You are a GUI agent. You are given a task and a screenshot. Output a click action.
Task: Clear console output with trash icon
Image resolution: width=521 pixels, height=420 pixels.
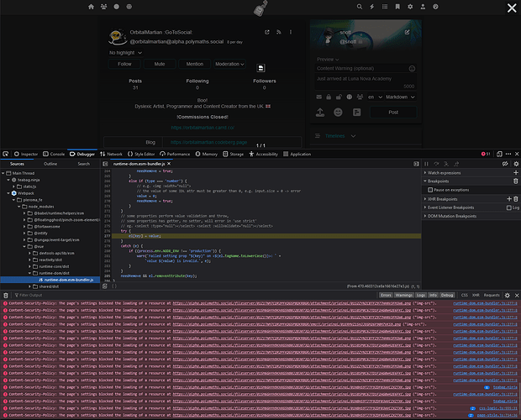coord(6,295)
